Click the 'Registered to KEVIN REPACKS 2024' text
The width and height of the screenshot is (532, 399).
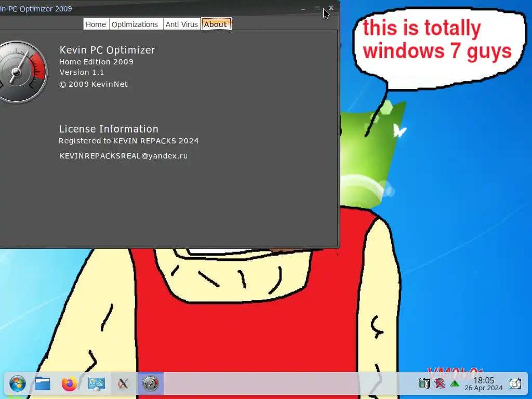(129, 141)
